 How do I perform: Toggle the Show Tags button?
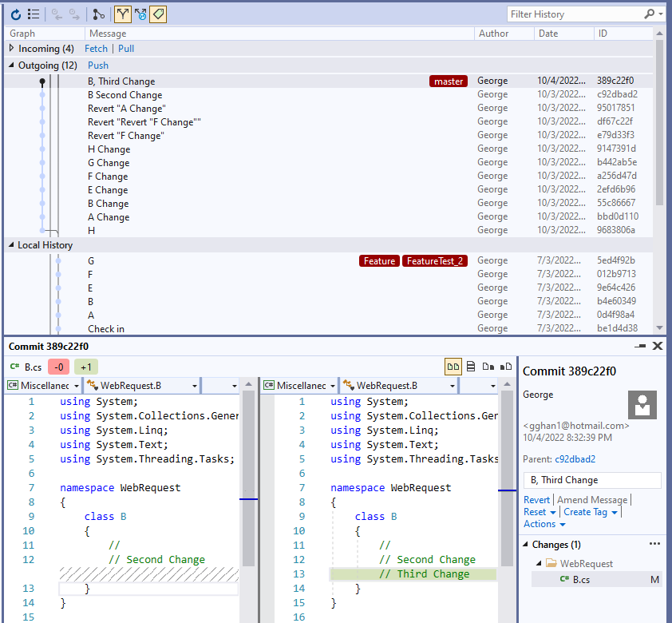click(158, 14)
